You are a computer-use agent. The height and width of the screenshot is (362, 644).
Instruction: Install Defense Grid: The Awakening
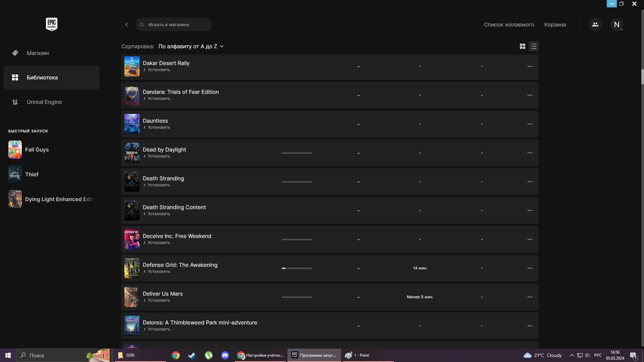tap(157, 271)
